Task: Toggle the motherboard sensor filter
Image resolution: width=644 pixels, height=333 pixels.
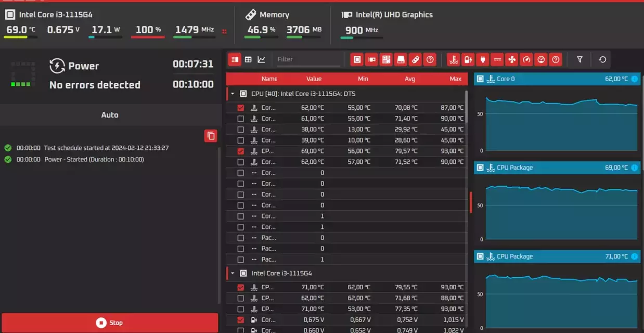Action: 386,59
